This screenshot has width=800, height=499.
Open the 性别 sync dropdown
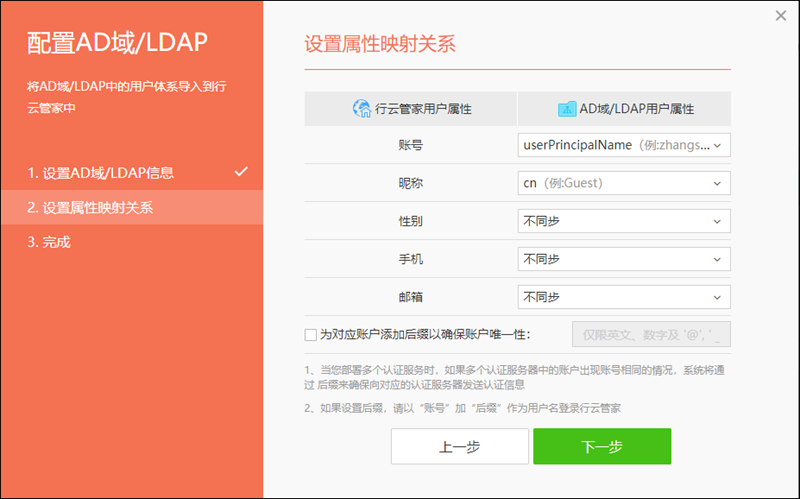coord(624,221)
